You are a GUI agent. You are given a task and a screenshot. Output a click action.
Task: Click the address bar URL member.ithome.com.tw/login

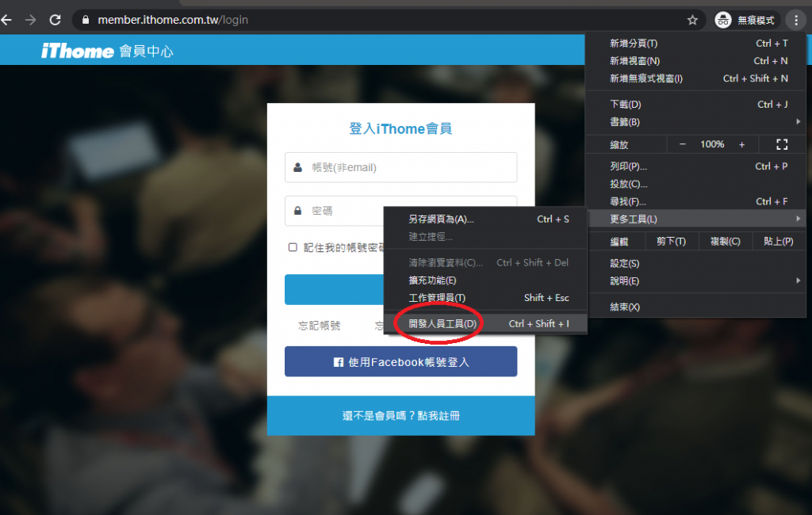pyautogui.click(x=173, y=20)
